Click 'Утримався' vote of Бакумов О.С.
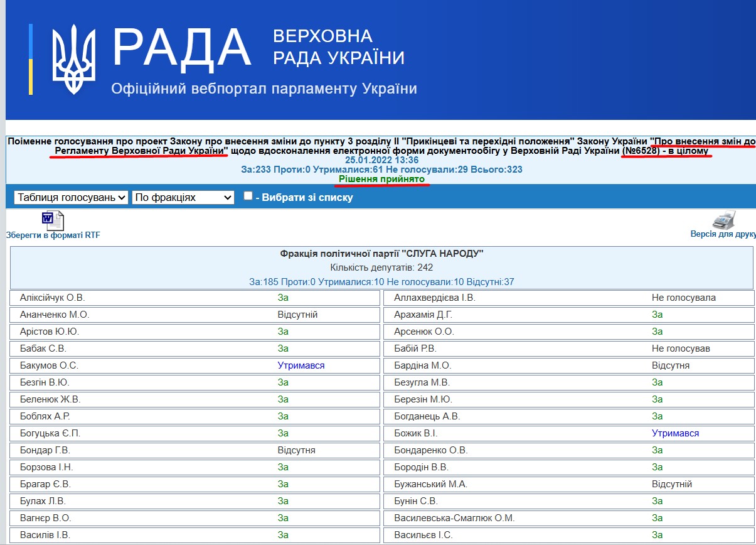Image resolution: width=756 pixels, height=545 pixels. click(301, 365)
